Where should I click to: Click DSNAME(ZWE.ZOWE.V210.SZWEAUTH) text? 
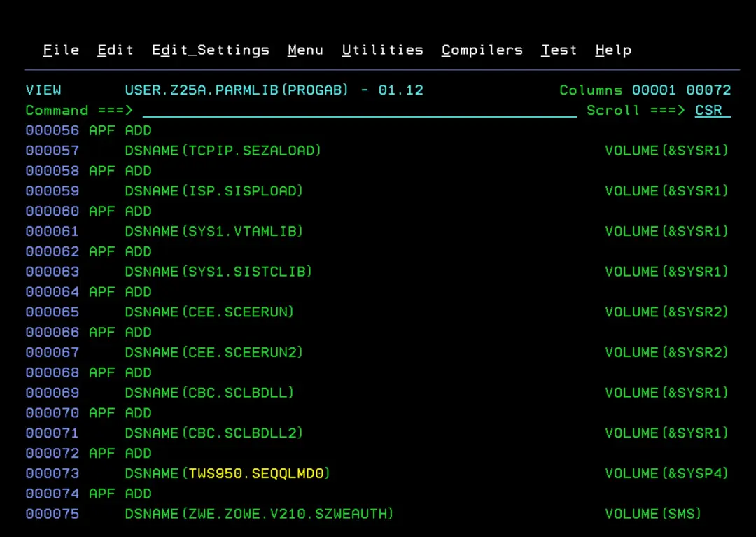259,514
